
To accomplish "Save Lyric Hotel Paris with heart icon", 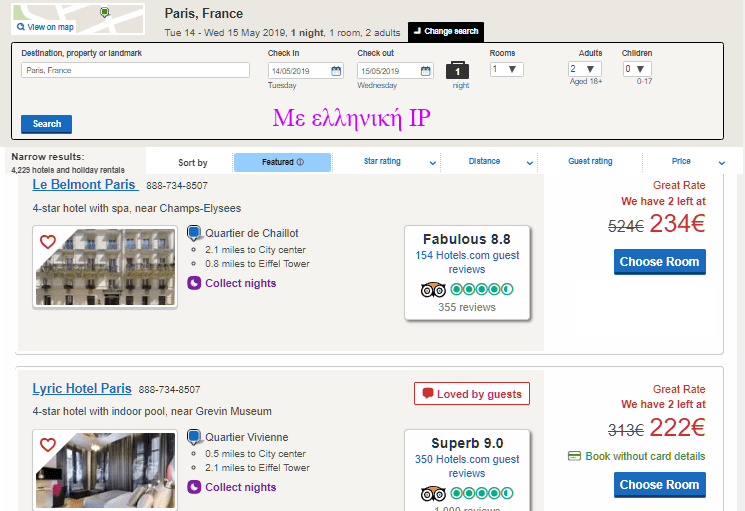I will (x=48, y=445).
